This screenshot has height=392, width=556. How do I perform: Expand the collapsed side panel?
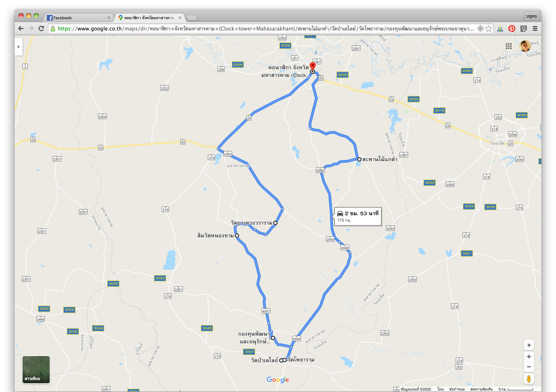pos(19,46)
